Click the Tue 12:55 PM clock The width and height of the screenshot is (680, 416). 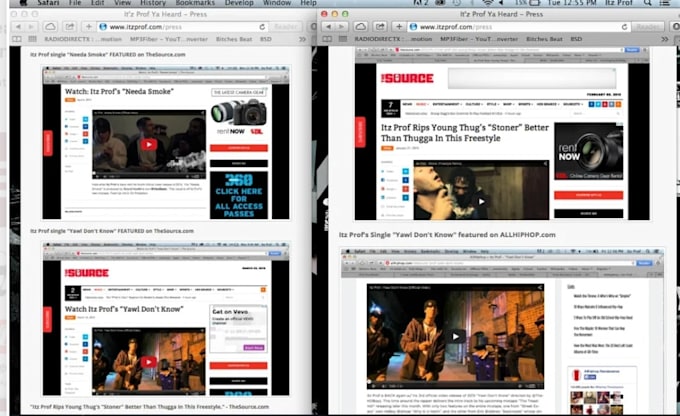[572, 3]
